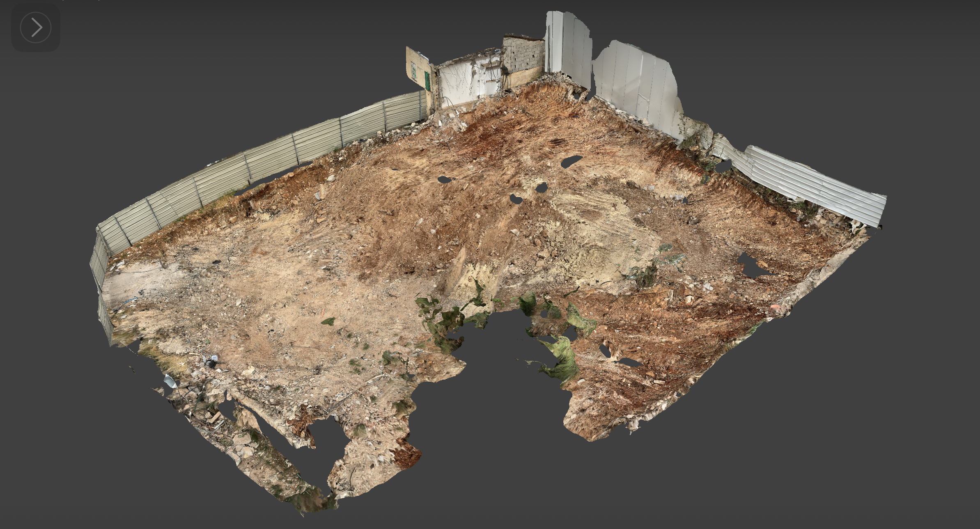Click the empty dark background in the top left
Screen dimensions: 980x529
click(164, 82)
